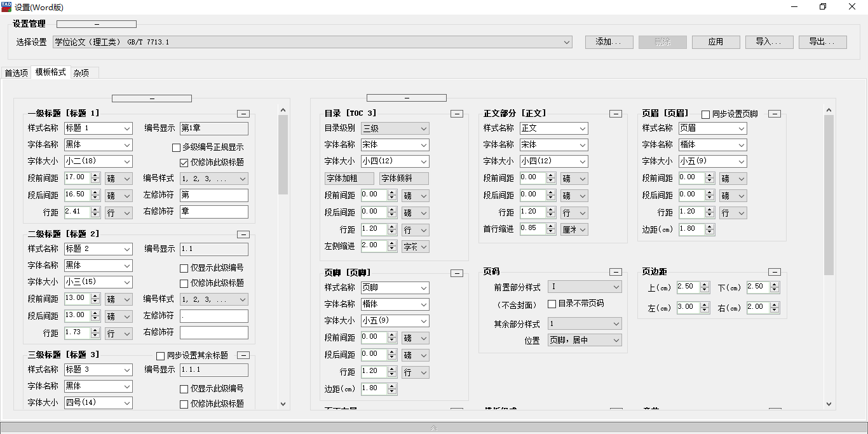Click the double-chevron expand bar at bottom

pyautogui.click(x=434, y=428)
